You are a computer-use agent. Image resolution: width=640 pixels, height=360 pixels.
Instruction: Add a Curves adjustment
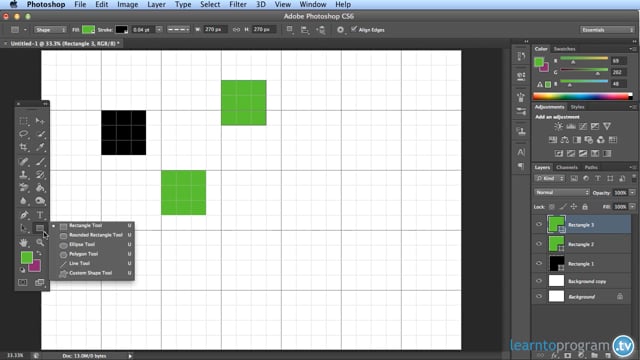point(583,127)
